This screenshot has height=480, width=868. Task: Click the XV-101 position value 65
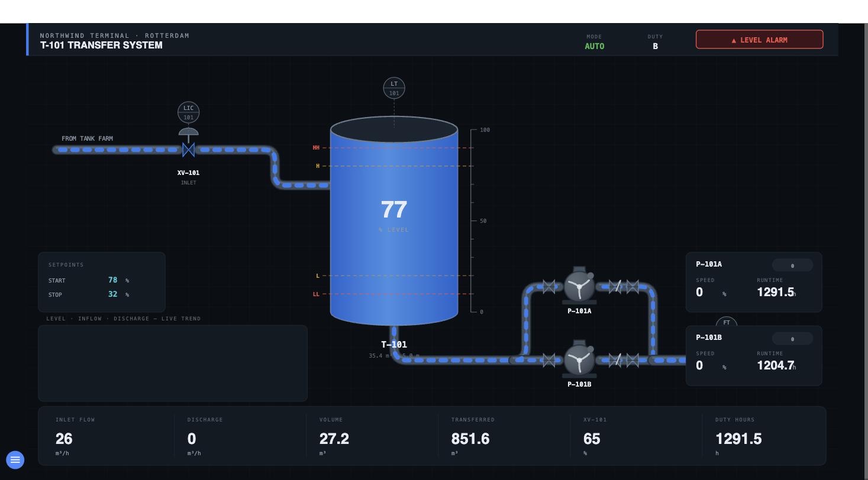(592, 439)
